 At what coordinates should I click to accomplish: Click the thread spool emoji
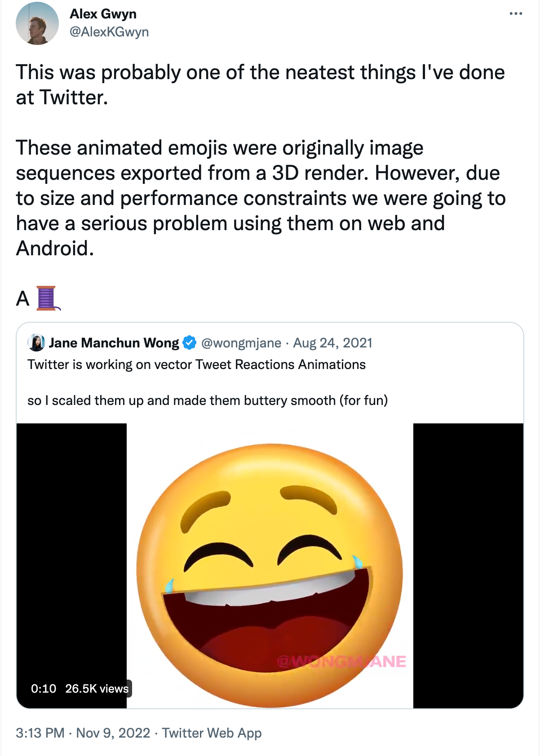[48, 298]
